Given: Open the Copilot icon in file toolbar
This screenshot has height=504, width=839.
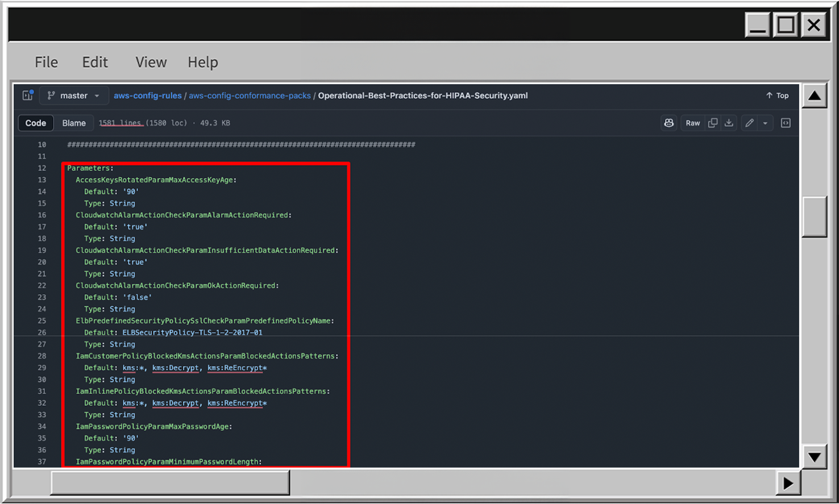Looking at the screenshot, I should tap(669, 123).
